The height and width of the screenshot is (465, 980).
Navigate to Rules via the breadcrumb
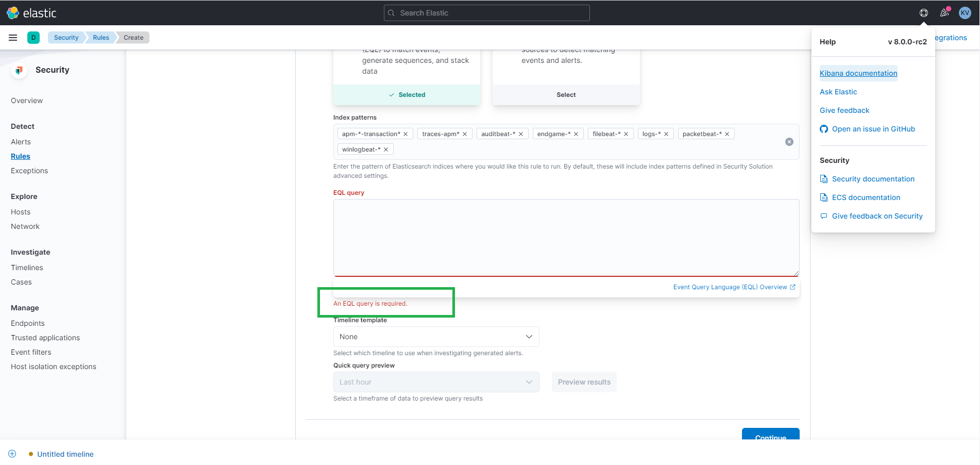tap(101, 37)
